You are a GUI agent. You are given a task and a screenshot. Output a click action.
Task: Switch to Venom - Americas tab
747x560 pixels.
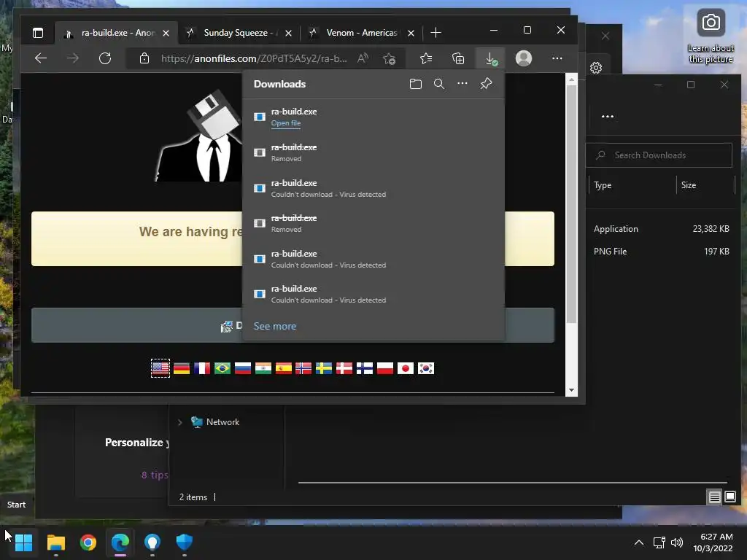pos(361,33)
